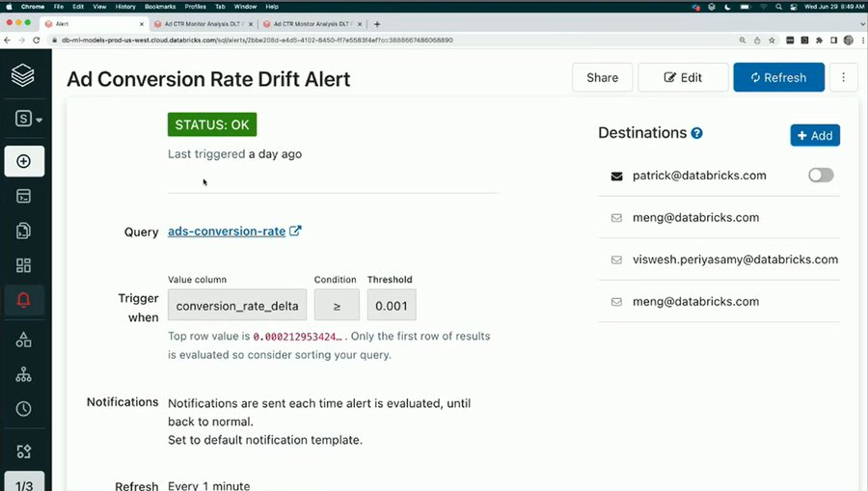Open the Window menu
868x491 pixels.
[245, 7]
